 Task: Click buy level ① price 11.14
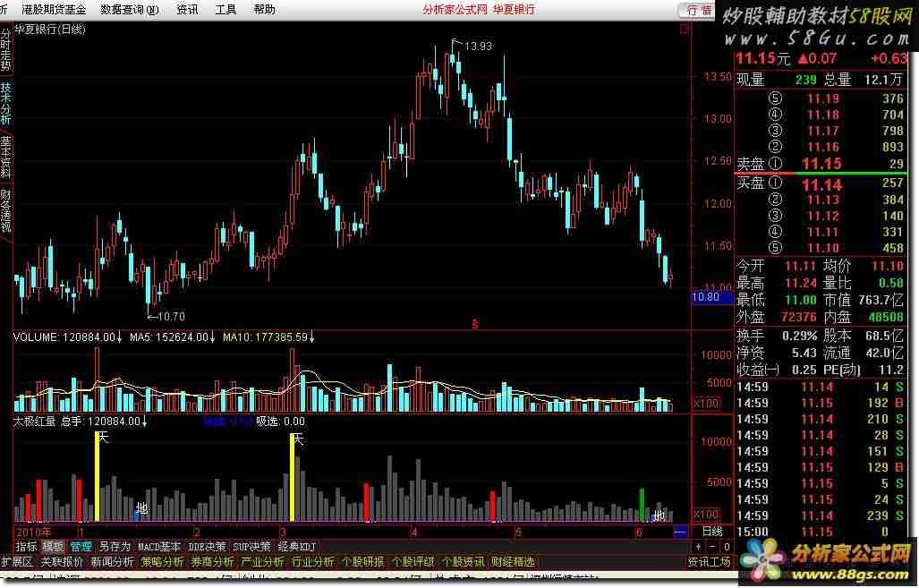tap(821, 184)
